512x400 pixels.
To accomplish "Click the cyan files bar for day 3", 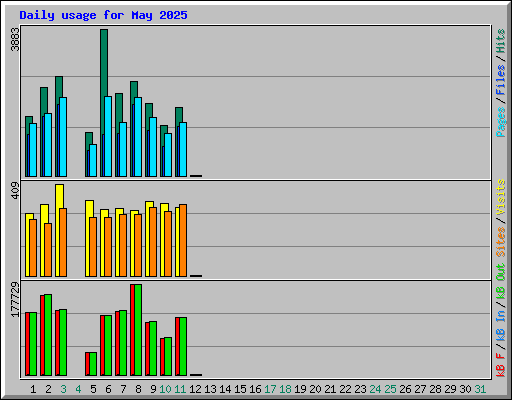I will tap(63, 137).
